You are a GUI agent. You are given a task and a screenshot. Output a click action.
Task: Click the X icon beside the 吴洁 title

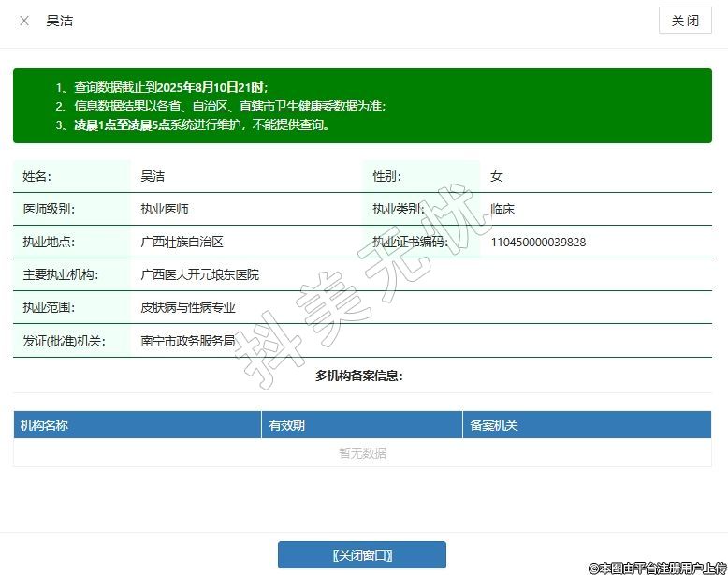24,21
